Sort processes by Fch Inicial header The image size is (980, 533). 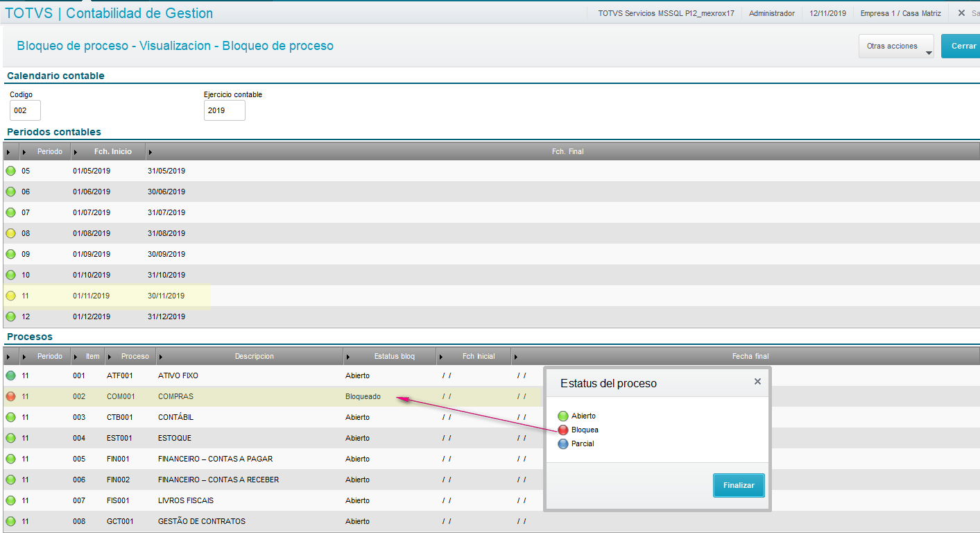474,356
